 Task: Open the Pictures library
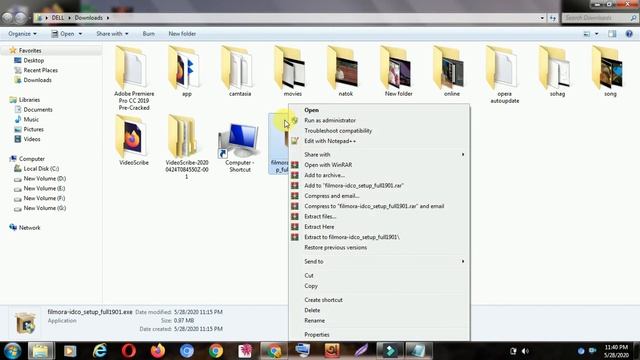33,129
